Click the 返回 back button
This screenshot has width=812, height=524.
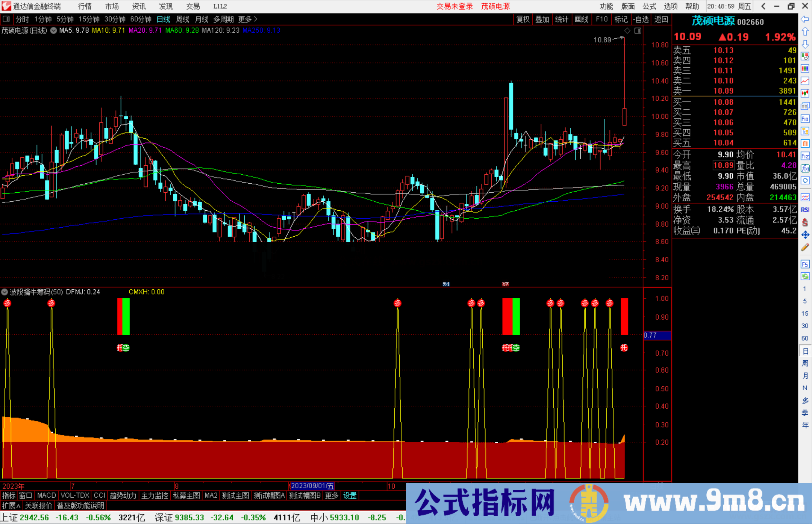pyautogui.click(x=661, y=19)
